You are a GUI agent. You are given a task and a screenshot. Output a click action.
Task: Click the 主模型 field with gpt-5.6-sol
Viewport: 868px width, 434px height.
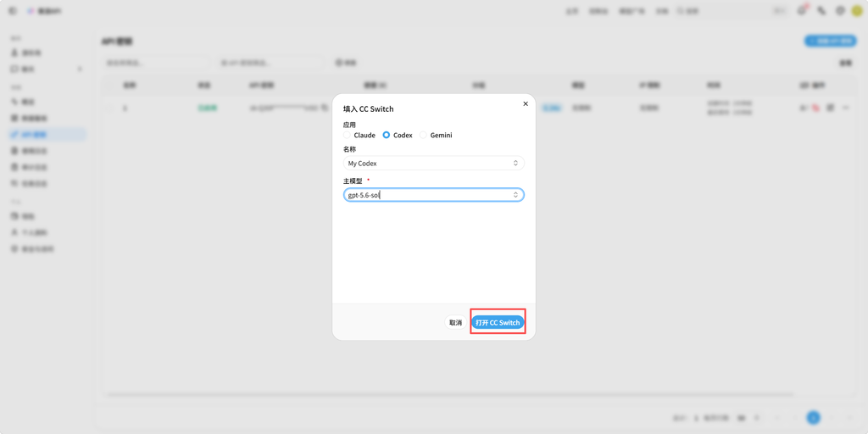click(x=433, y=195)
